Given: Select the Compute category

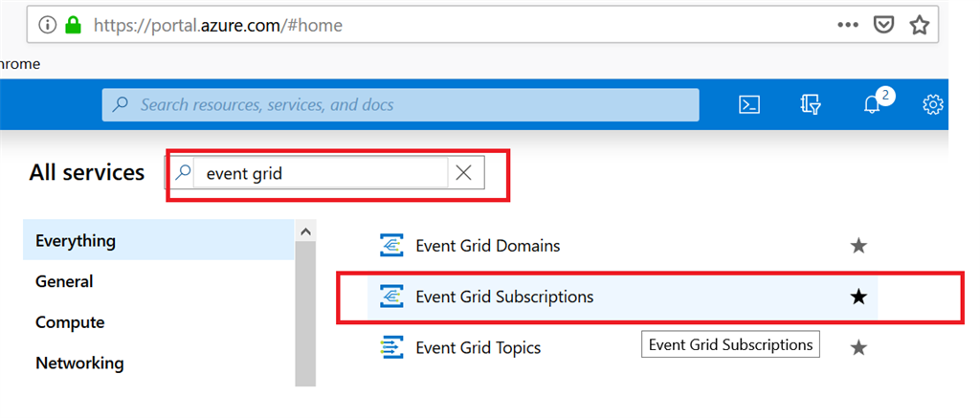Looking at the screenshot, I should (70, 322).
